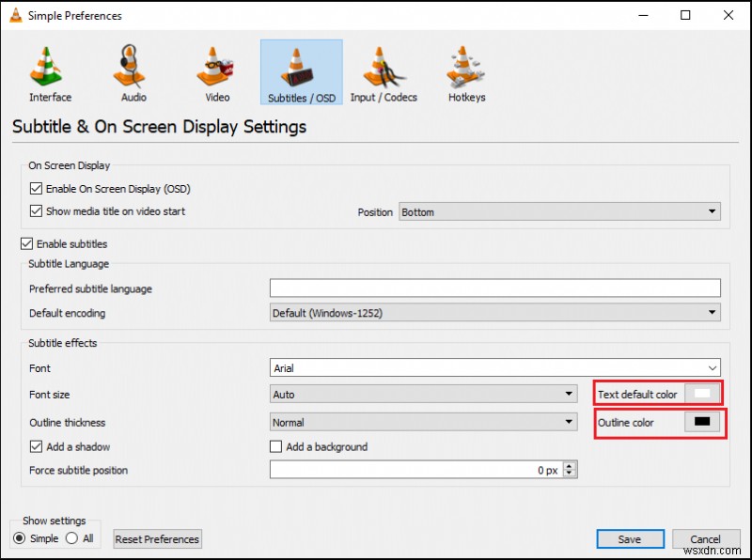Viewport: 752px width, 560px height.
Task: Switch to Video settings via cone icon
Action: pyautogui.click(x=215, y=71)
